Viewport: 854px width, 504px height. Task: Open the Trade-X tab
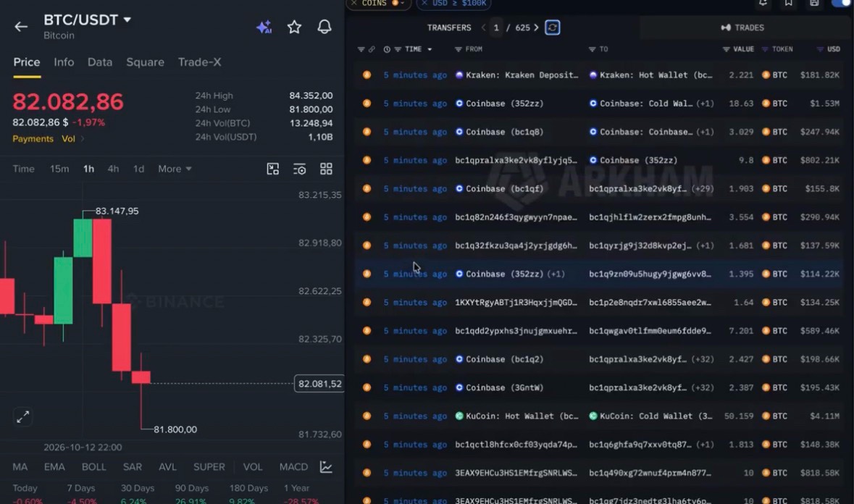tap(199, 62)
